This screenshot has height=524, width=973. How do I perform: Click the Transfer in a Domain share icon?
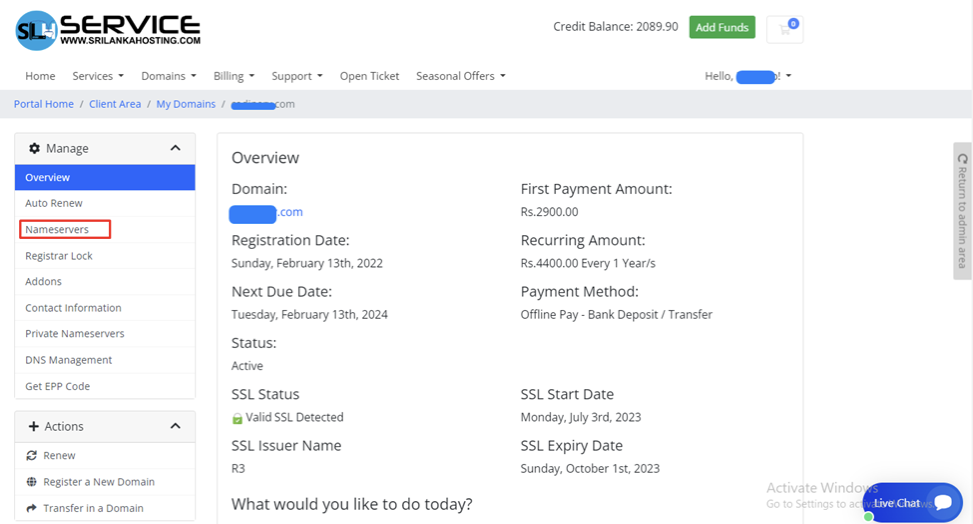point(32,508)
